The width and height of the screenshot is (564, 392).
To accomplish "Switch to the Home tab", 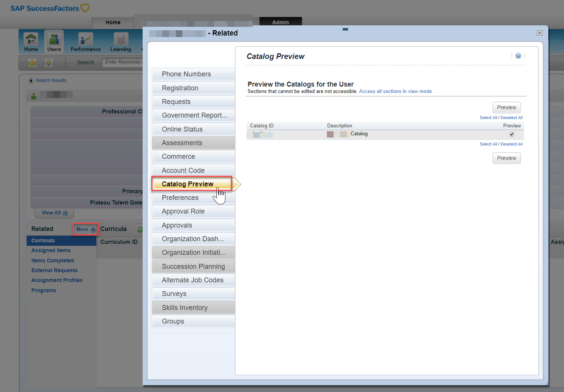I will pyautogui.click(x=113, y=22).
